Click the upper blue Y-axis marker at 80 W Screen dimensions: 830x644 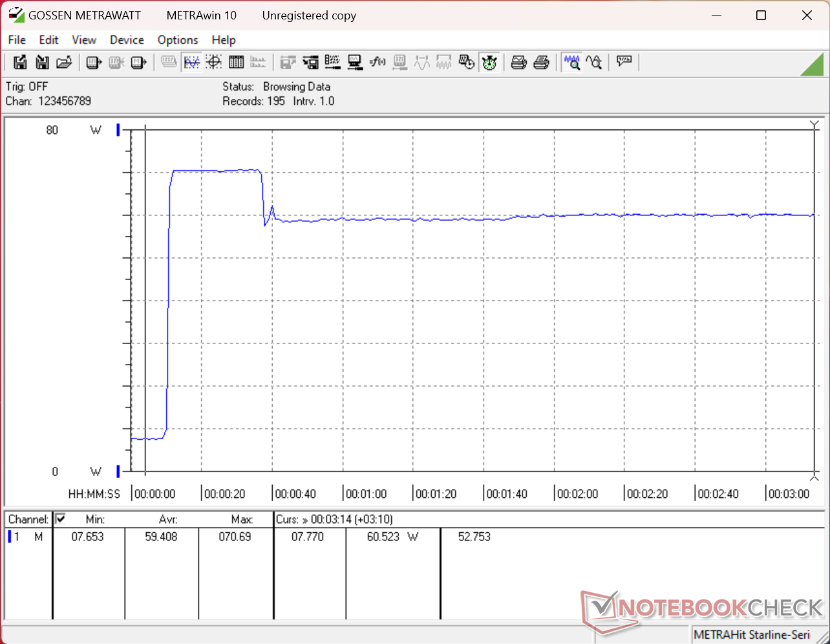pyautogui.click(x=118, y=130)
